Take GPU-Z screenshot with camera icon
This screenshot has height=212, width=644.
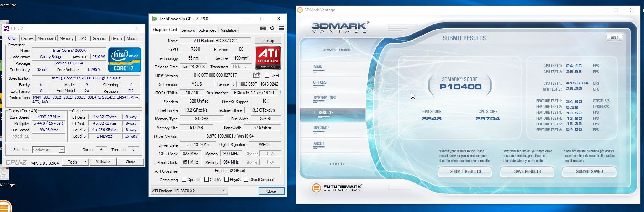click(x=263, y=29)
